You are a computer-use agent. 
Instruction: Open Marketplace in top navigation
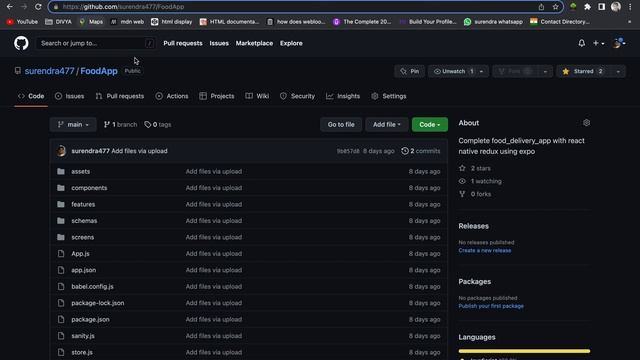pos(254,43)
